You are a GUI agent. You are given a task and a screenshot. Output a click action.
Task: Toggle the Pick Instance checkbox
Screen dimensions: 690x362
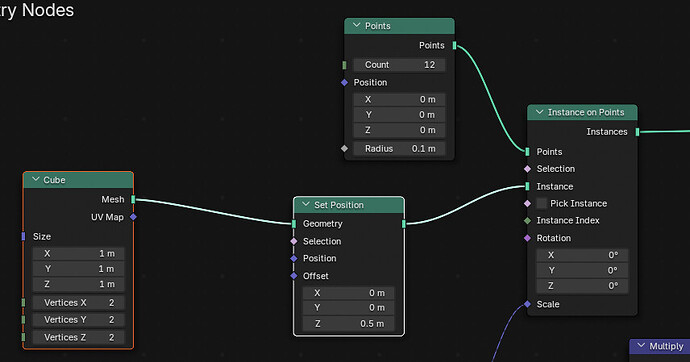click(x=542, y=203)
